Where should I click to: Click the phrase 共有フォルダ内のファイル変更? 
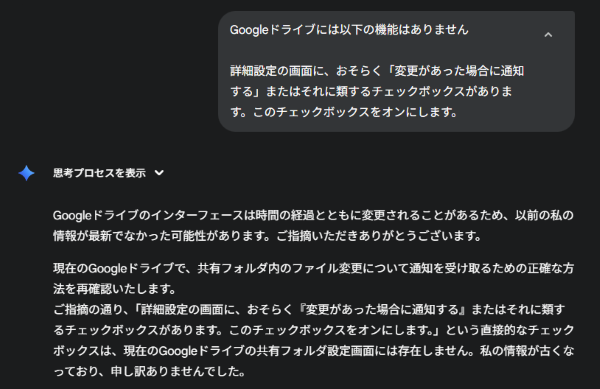(280, 268)
